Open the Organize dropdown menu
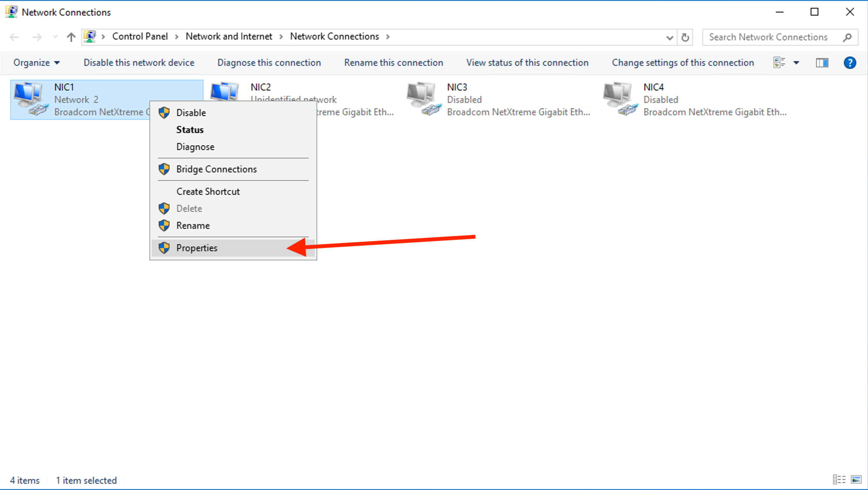The width and height of the screenshot is (868, 490). pos(36,63)
